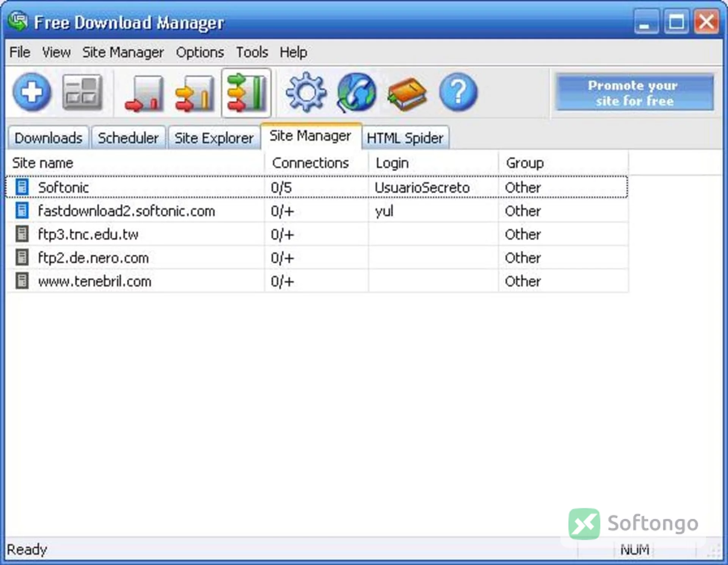Switch to the HTML Spider tab

click(405, 138)
